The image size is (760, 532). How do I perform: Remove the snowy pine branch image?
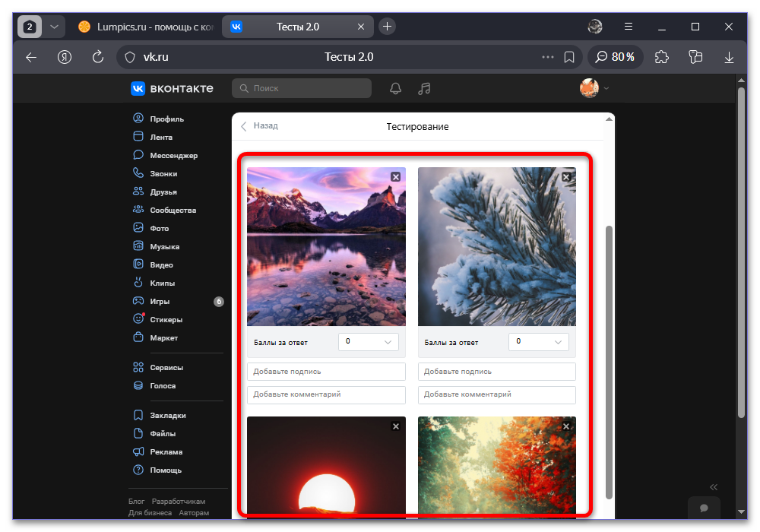coord(566,177)
